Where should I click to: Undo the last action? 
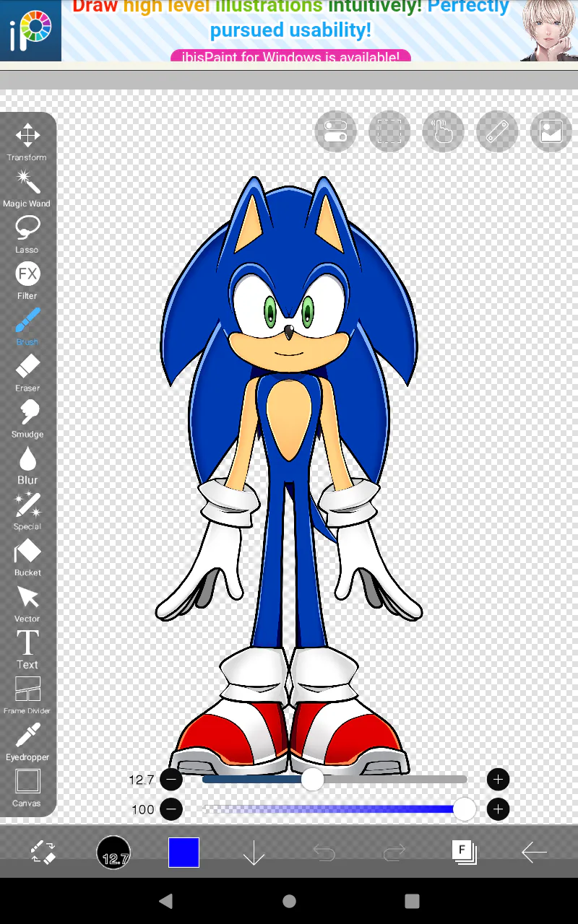pos(324,853)
